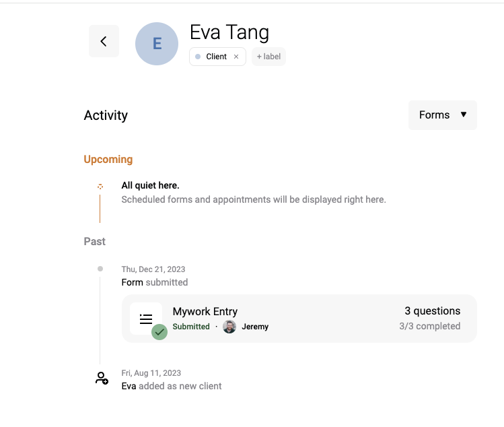Click Eva Tang's avatar circle
This screenshot has width=504, height=427.
(157, 44)
